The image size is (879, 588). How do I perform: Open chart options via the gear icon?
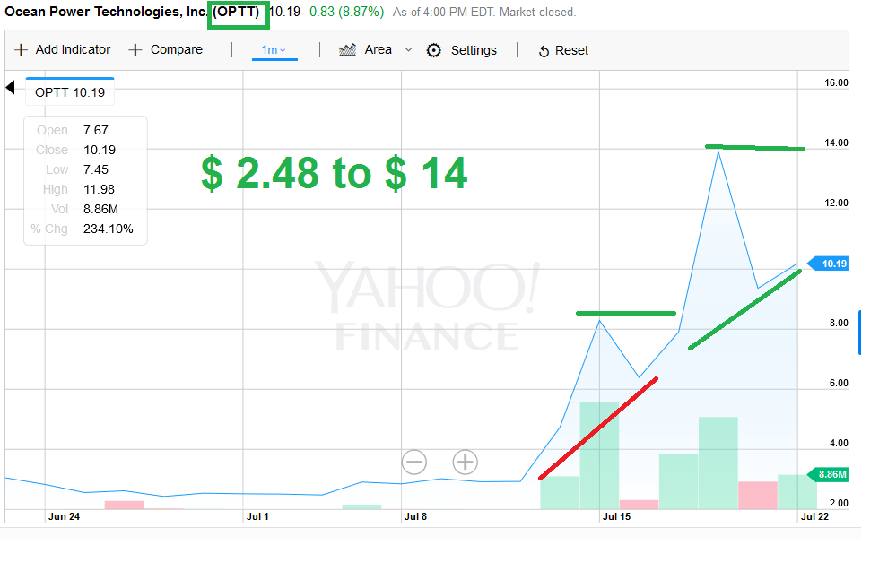tap(434, 50)
